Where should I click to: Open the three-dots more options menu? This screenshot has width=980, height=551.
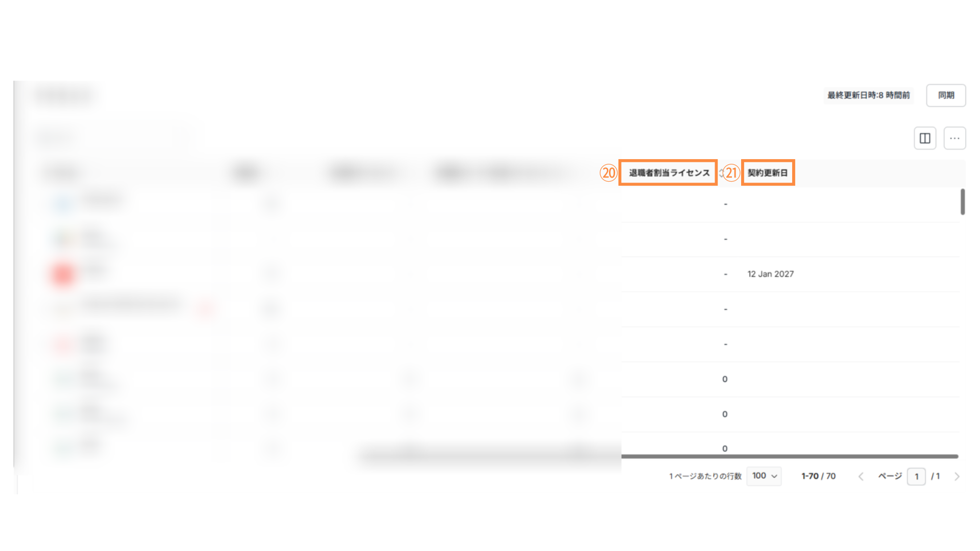[x=954, y=138]
